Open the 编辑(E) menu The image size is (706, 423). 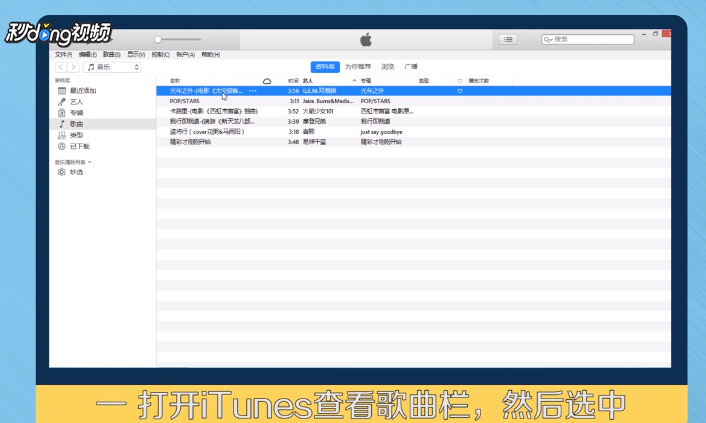tap(88, 55)
